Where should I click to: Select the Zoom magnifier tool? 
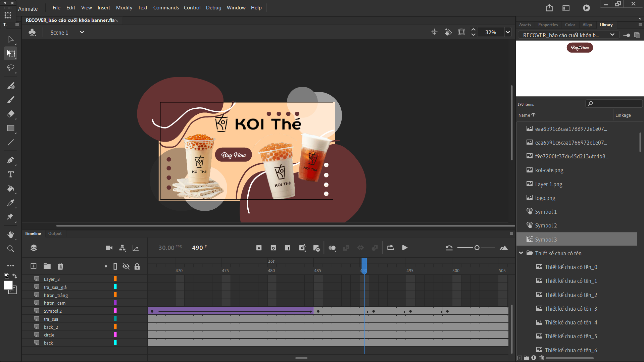(x=11, y=249)
